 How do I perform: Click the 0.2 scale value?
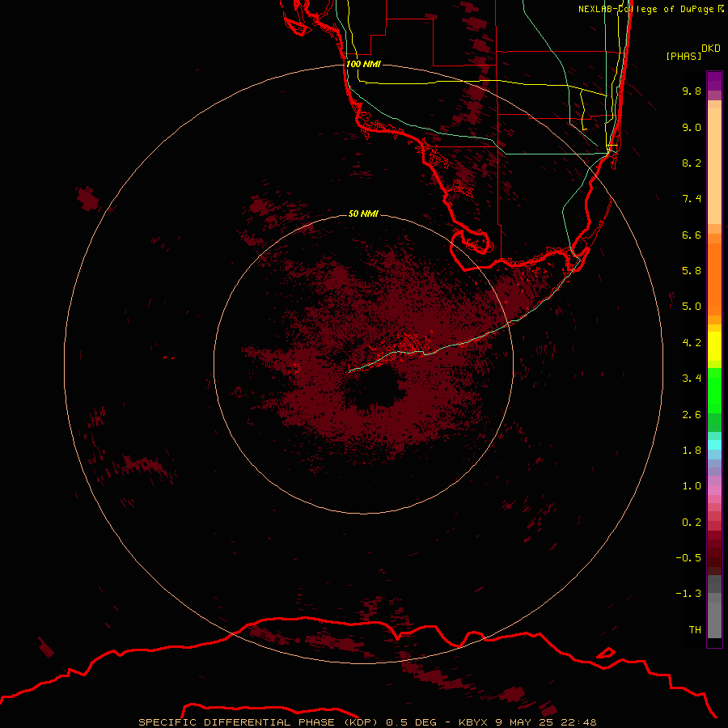692,523
